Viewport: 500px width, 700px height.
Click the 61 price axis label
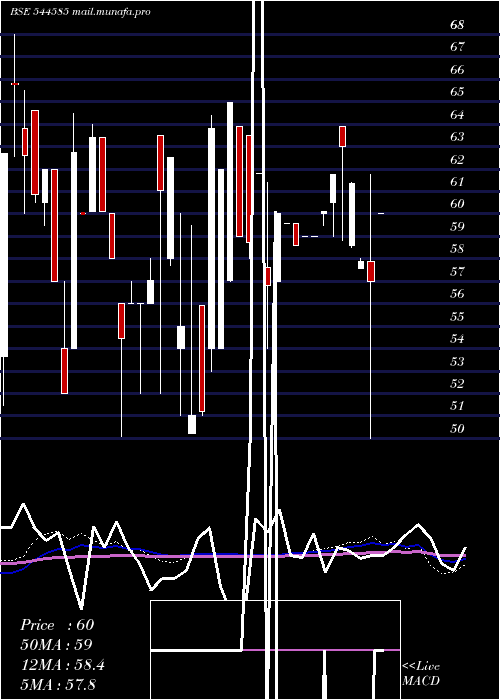(457, 182)
